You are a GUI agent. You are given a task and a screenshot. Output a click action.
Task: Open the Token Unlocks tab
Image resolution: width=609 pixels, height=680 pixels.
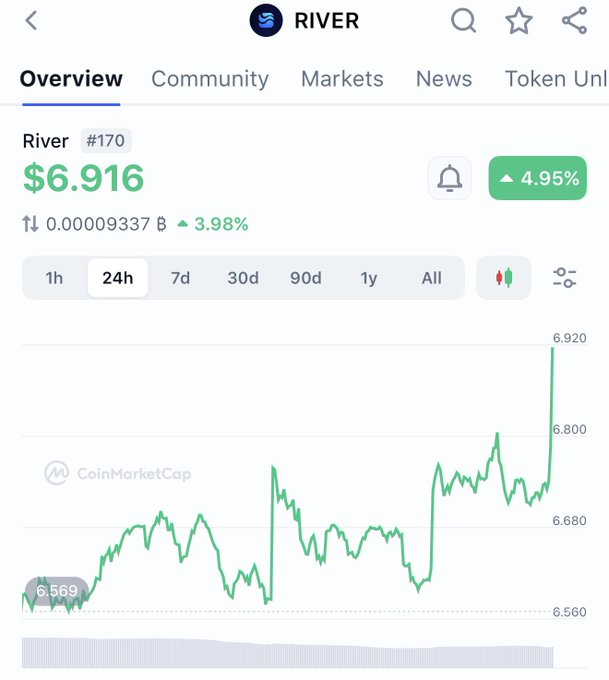(557, 79)
